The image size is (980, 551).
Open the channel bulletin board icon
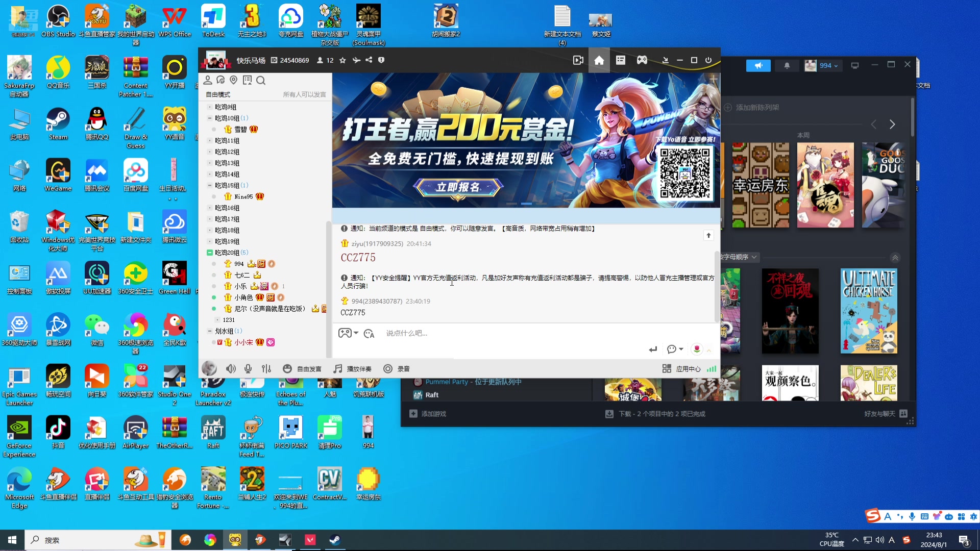[248, 80]
